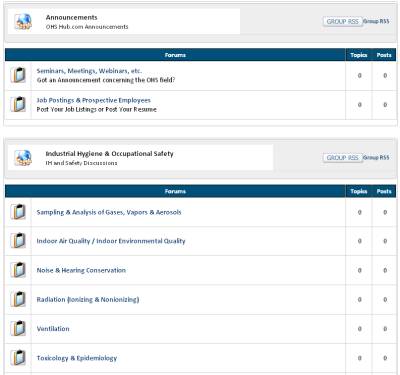This screenshot has width=400, height=375.
Task: Click the clipboard icon beside Seminars, Meetings, Webinars
Action: (x=18, y=75)
